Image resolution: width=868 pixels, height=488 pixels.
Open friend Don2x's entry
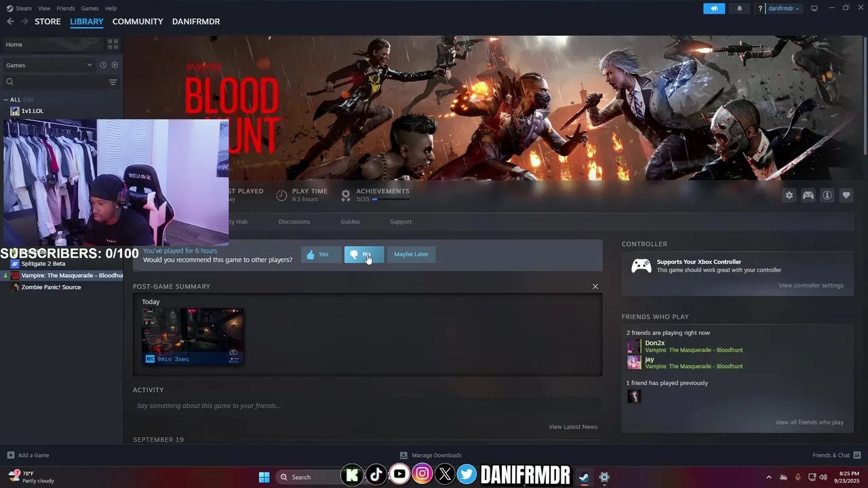coord(685,346)
